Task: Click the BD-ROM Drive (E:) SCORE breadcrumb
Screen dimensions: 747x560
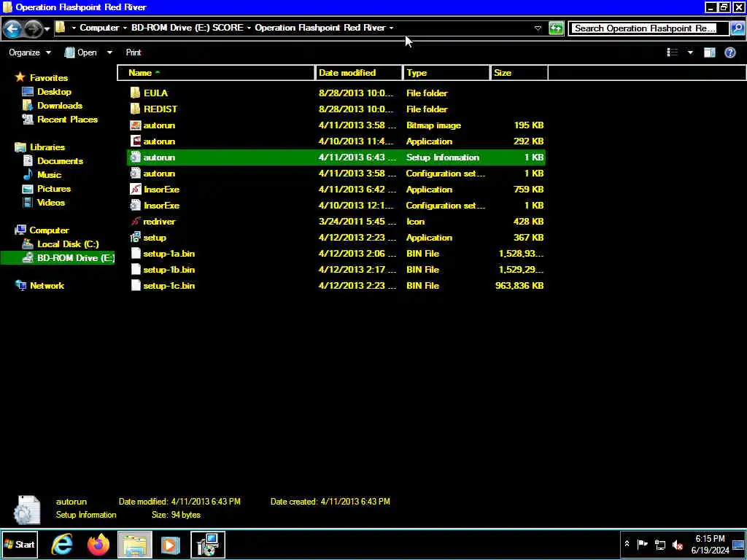Action: tap(187, 28)
